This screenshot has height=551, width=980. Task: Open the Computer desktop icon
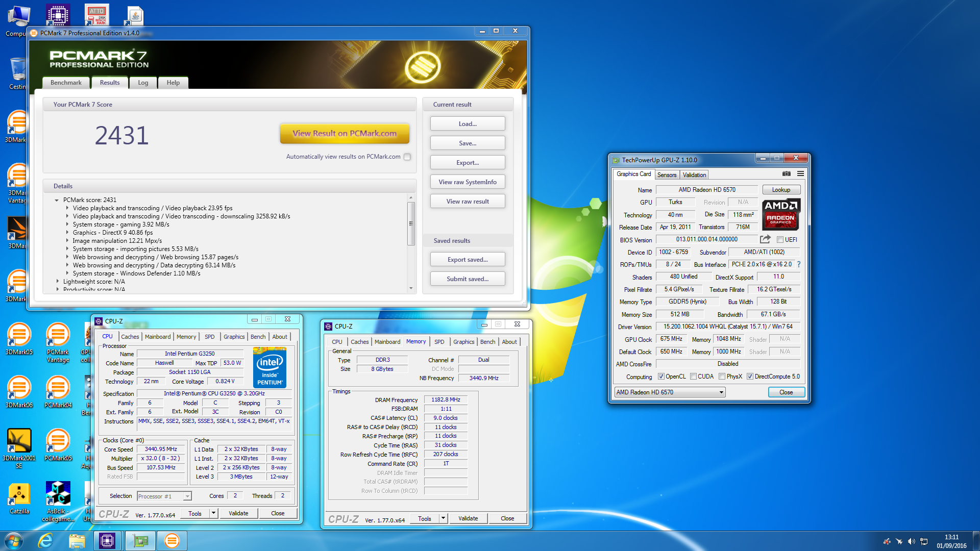click(17, 20)
